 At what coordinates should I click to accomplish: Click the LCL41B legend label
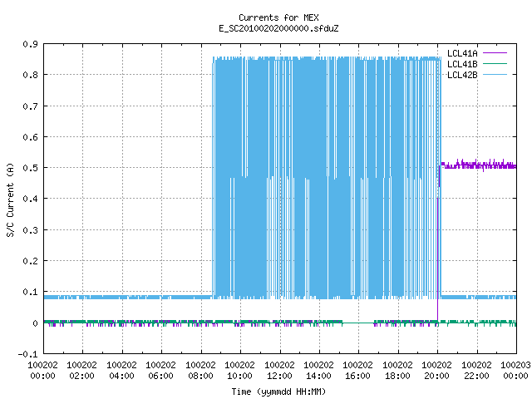tap(462, 64)
